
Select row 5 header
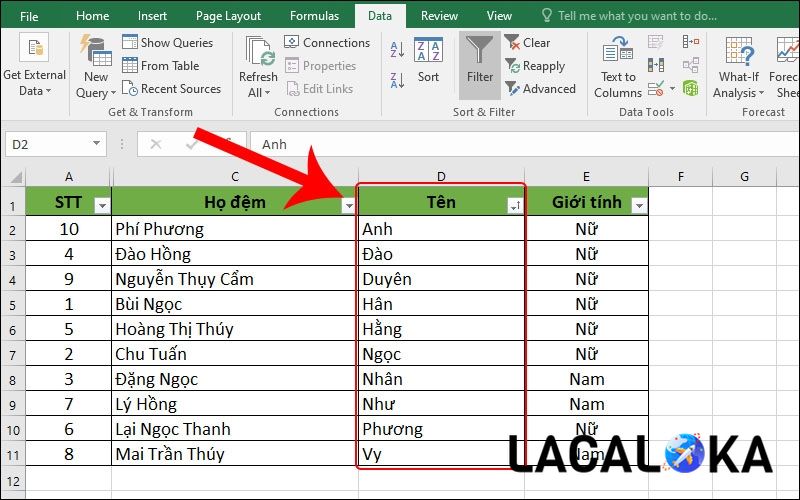(x=13, y=305)
